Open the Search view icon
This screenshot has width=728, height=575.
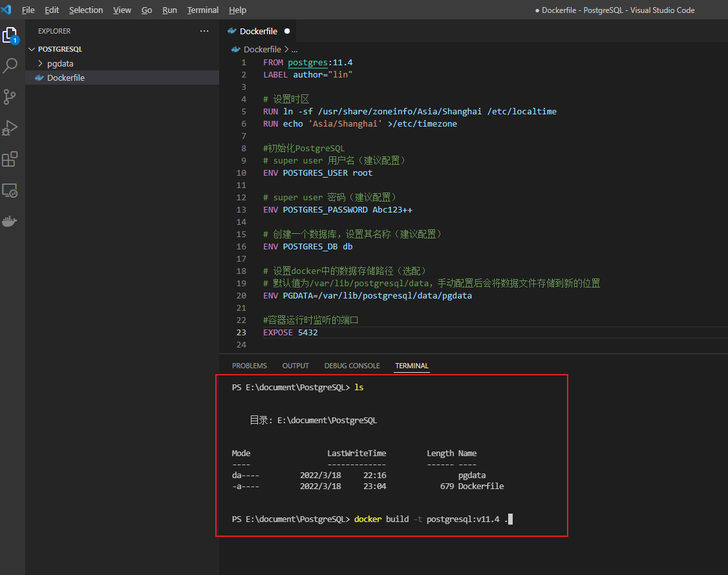click(x=10, y=65)
